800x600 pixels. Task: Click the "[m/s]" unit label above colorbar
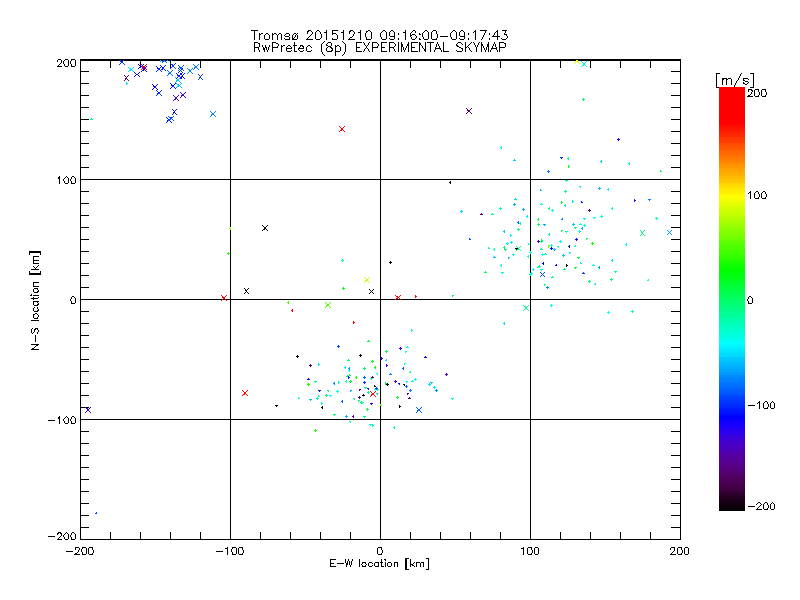coord(734,80)
